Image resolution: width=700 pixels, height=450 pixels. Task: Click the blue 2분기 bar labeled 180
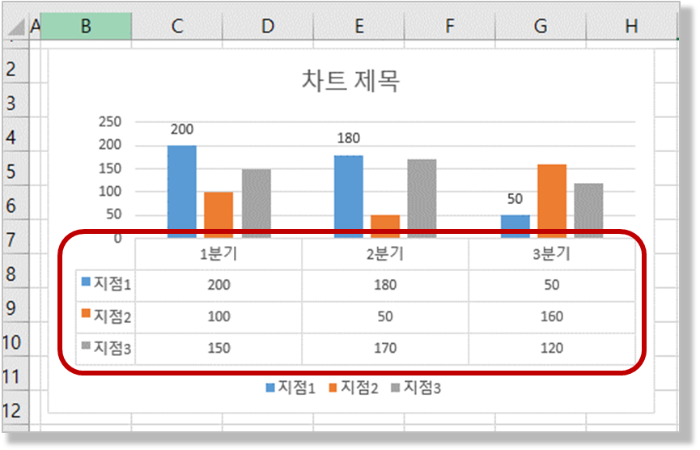pyautogui.click(x=349, y=196)
